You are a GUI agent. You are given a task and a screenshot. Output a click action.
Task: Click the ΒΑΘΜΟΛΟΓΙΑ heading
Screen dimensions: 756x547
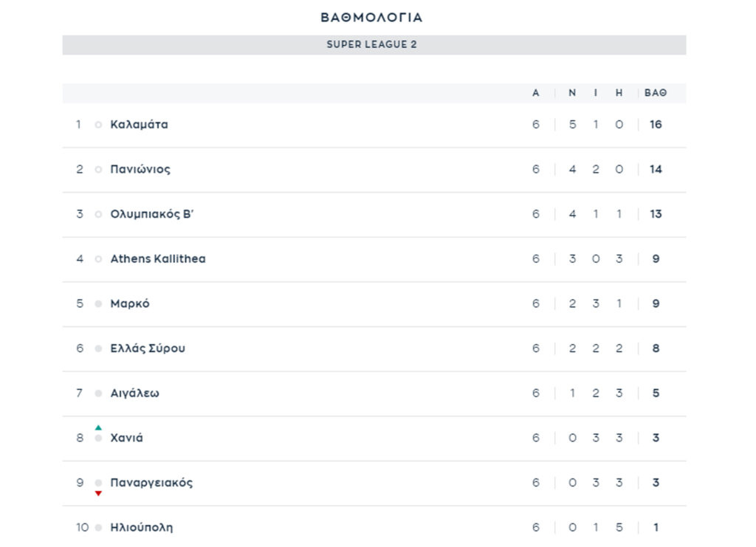tap(371, 17)
